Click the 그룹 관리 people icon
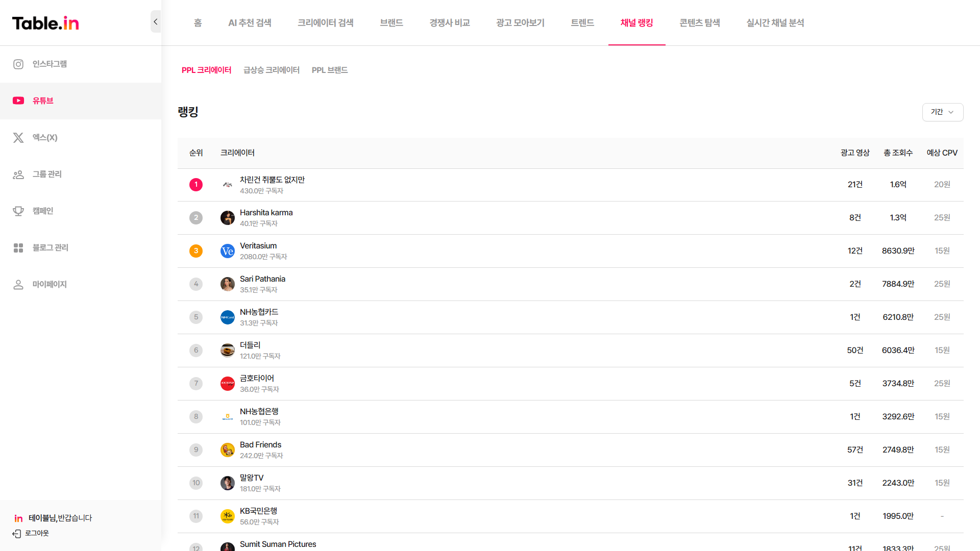This screenshot has height=551, width=980. 18,174
